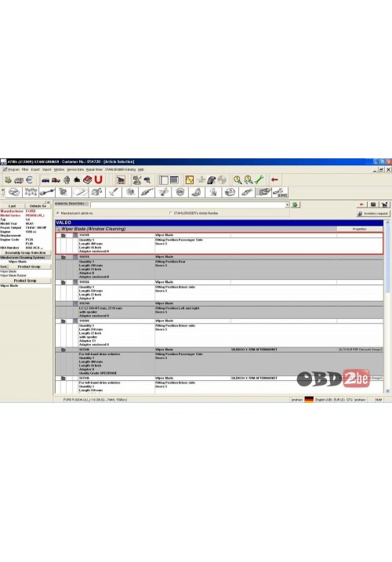Select the blue passenger car icon
Viewport: 392px width, 562px height.
click(x=45, y=180)
